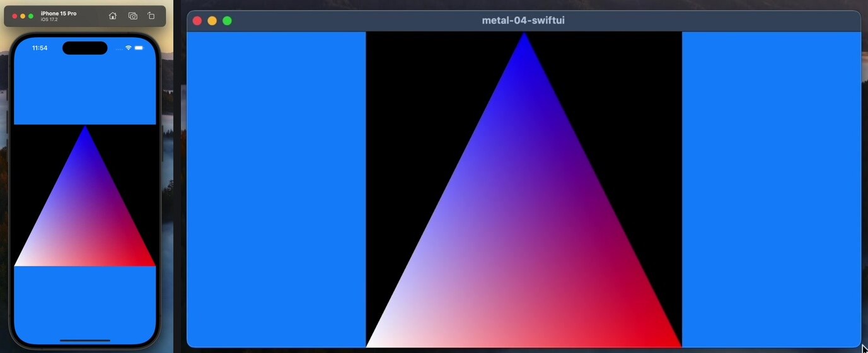Click the Home button in simulator toolbar
Screen dimensions: 868x353
[x=113, y=16]
